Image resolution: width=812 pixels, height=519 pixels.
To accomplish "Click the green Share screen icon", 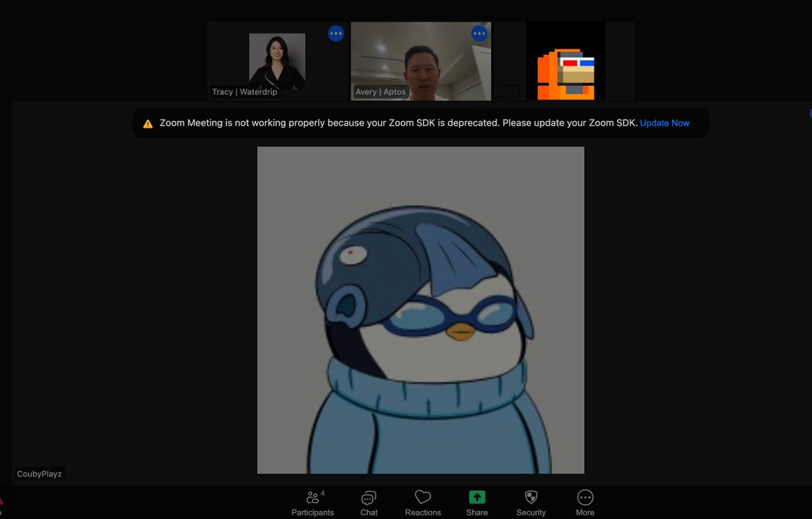I will click(x=477, y=497).
